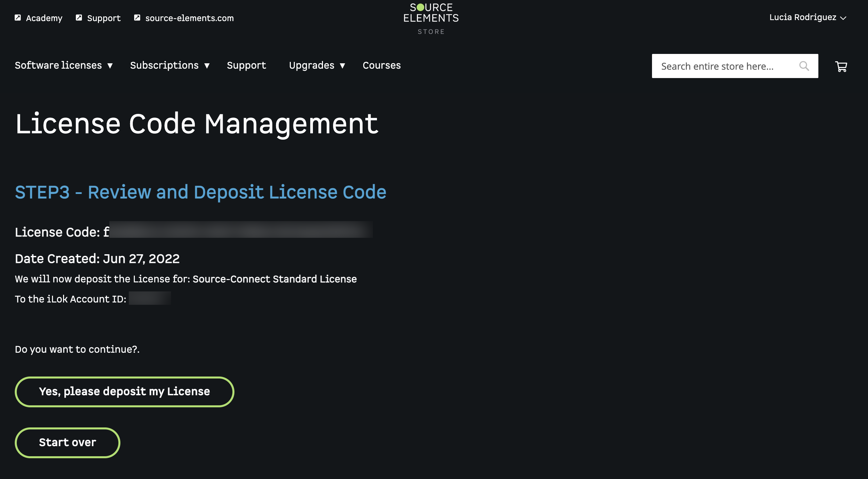Open the Lucia Rodriguez account menu
Viewport: 868px width, 479px height.
(x=807, y=17)
